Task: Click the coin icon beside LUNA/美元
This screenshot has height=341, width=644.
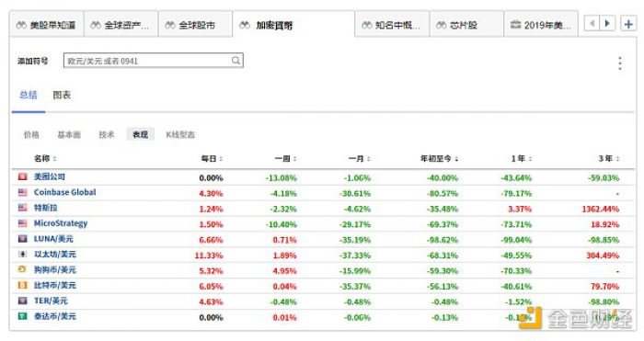Action: click(x=23, y=239)
